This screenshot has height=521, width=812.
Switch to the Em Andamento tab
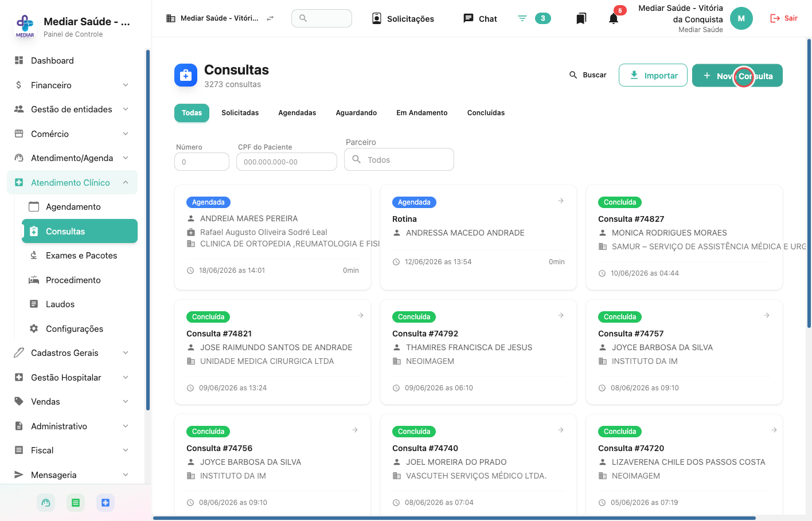tap(422, 113)
